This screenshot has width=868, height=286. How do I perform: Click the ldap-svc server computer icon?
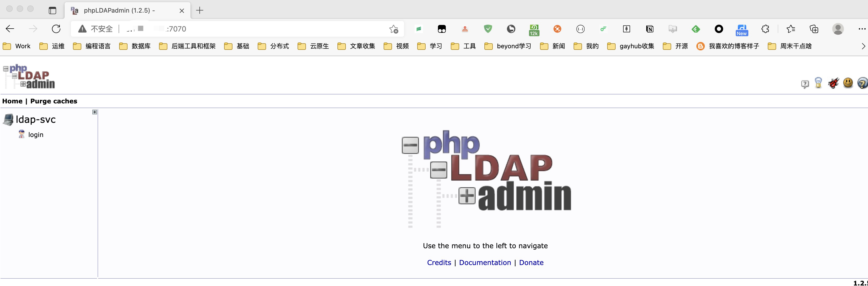(x=8, y=120)
